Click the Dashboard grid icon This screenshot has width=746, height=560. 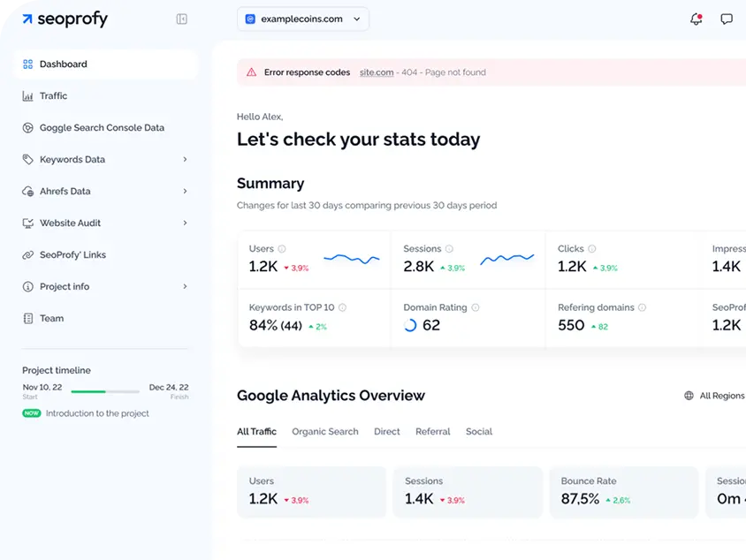coord(28,64)
